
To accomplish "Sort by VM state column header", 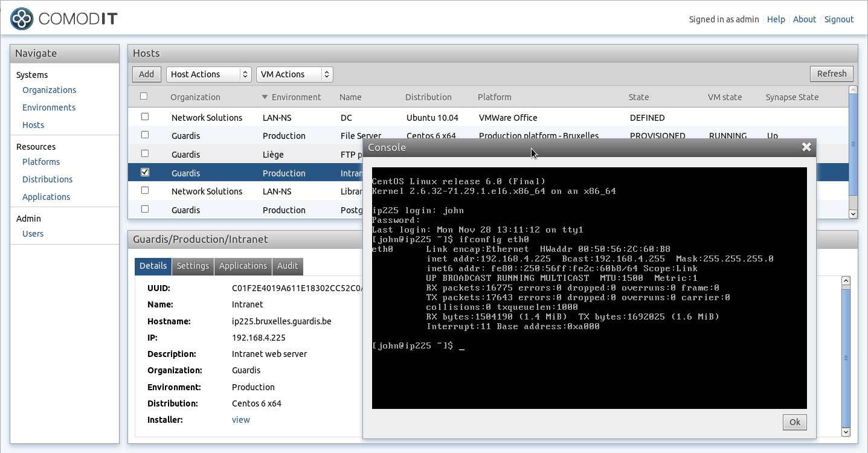I will pyautogui.click(x=725, y=97).
